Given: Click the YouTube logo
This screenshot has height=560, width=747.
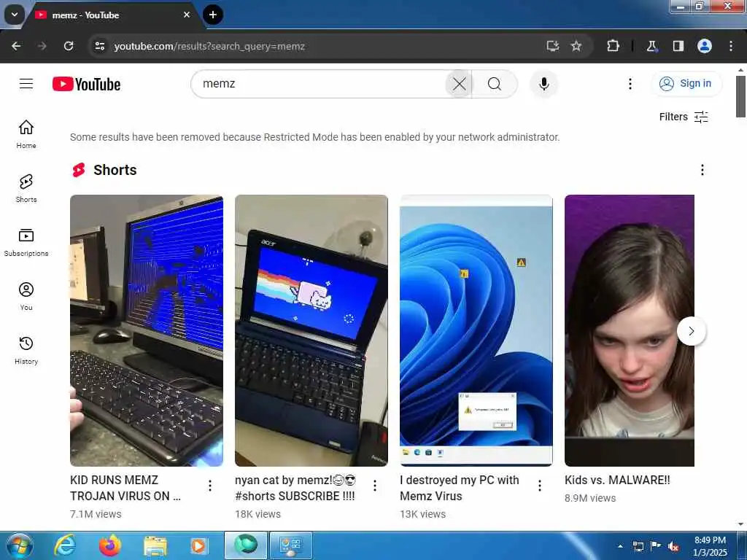Looking at the screenshot, I should pyautogui.click(x=86, y=85).
